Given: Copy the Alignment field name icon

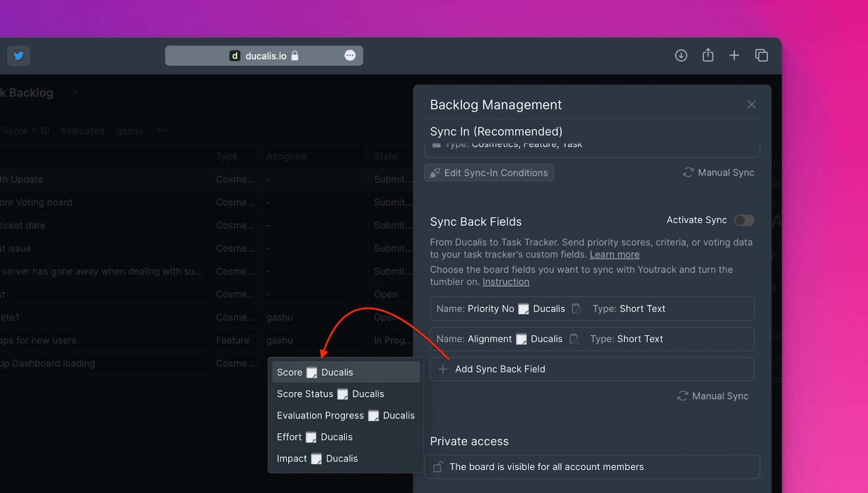Looking at the screenshot, I should coord(574,339).
